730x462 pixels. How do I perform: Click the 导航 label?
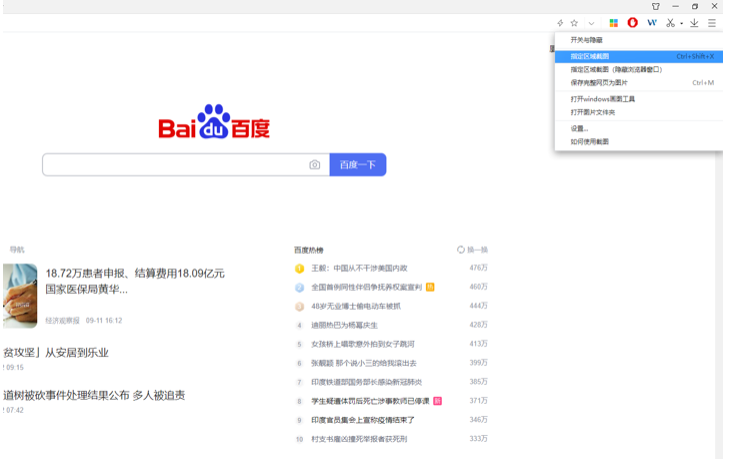point(17,250)
